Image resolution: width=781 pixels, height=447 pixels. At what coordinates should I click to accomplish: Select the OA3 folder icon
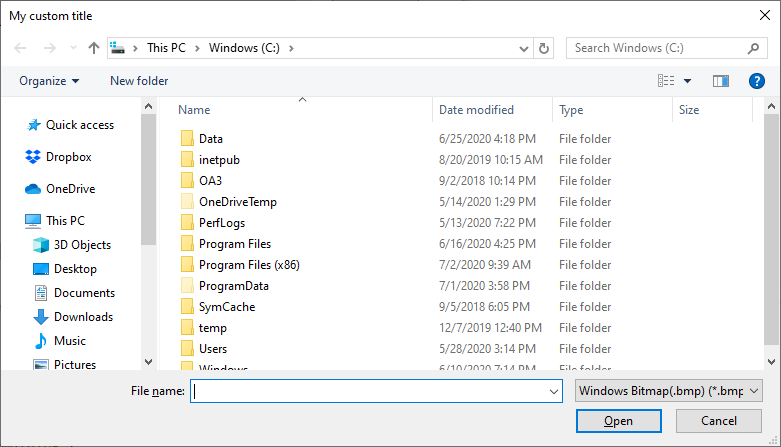pyautogui.click(x=187, y=180)
